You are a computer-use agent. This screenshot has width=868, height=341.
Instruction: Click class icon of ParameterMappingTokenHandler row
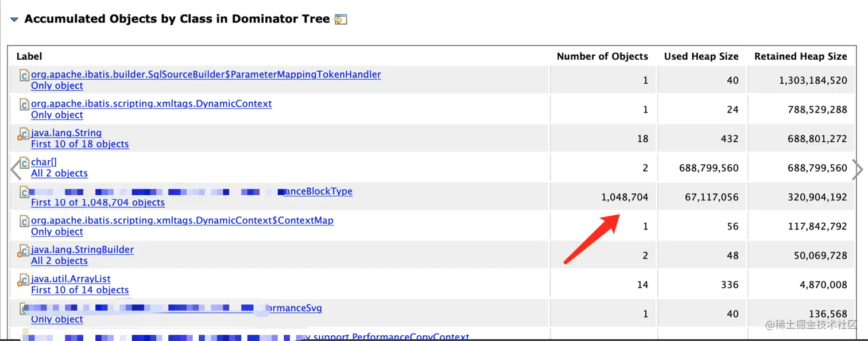(x=24, y=75)
